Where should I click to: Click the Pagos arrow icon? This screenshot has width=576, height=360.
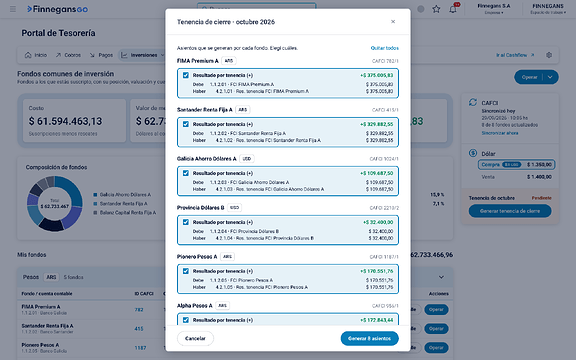(92, 55)
